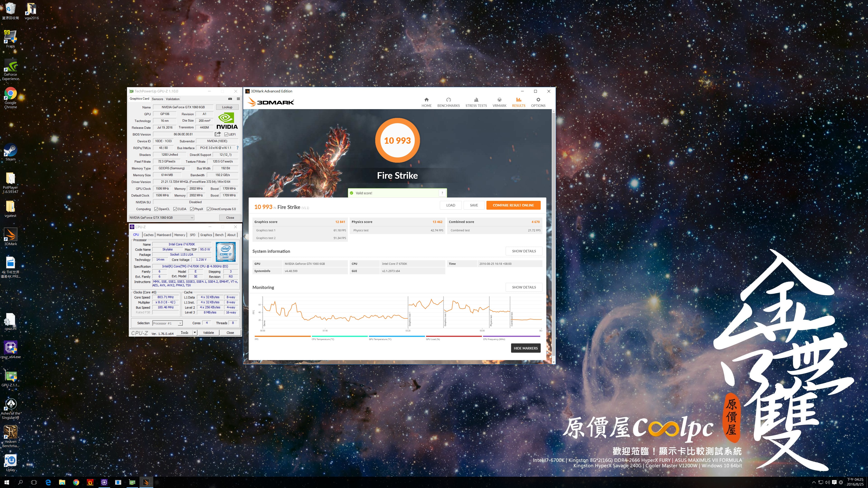Click Windows Start button

point(7,482)
